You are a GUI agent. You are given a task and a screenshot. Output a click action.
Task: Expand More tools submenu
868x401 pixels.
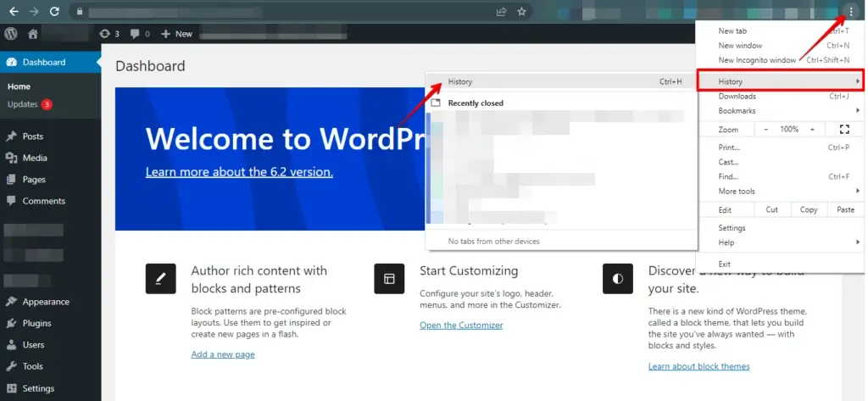tap(780, 191)
